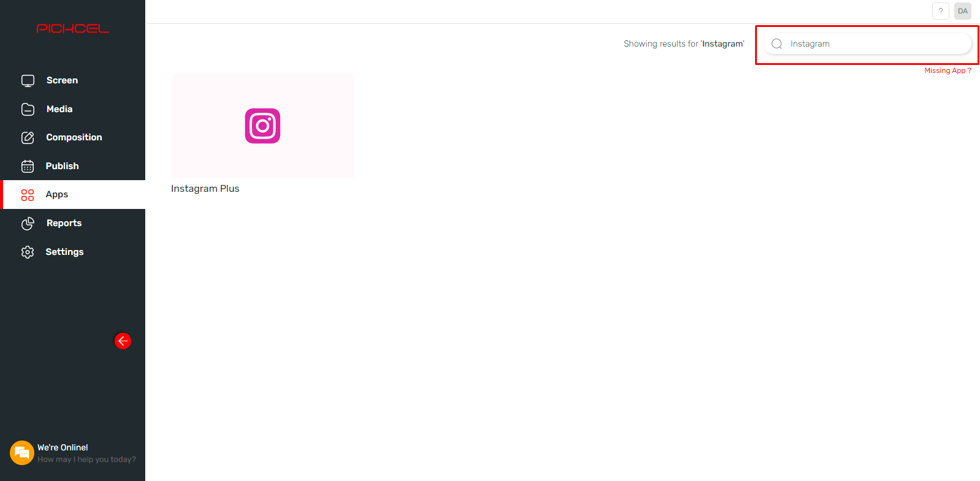The height and width of the screenshot is (481, 980).
Task: Click the Media folder icon
Action: pos(28,109)
